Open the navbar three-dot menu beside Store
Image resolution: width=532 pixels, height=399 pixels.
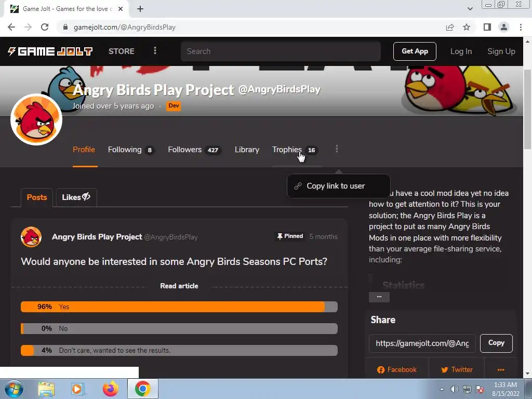tap(155, 51)
